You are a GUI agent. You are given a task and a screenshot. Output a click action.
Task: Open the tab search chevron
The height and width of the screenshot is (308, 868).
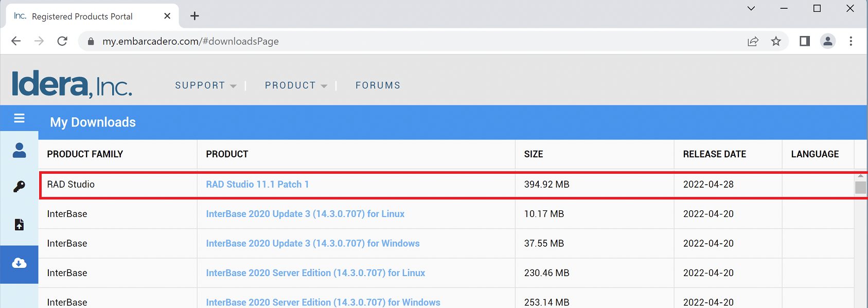pos(751,8)
